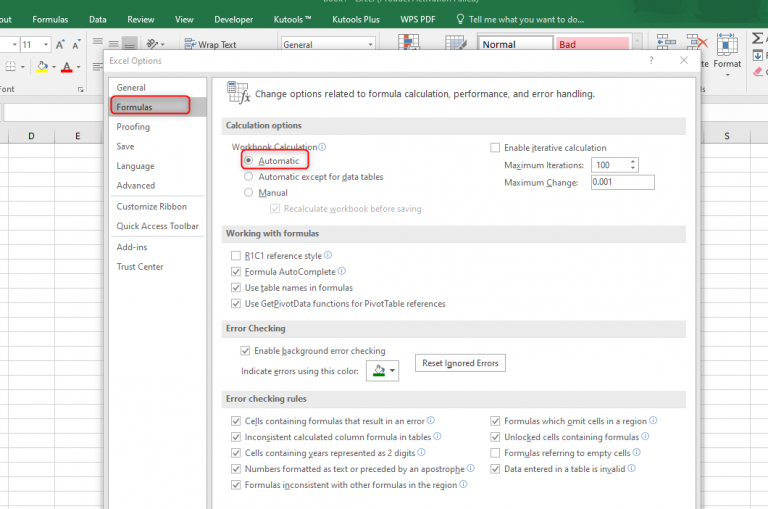Viewport: 768px width, 509px height.
Task: Click the info icon beside Workbook Calculation
Action: coord(322,147)
